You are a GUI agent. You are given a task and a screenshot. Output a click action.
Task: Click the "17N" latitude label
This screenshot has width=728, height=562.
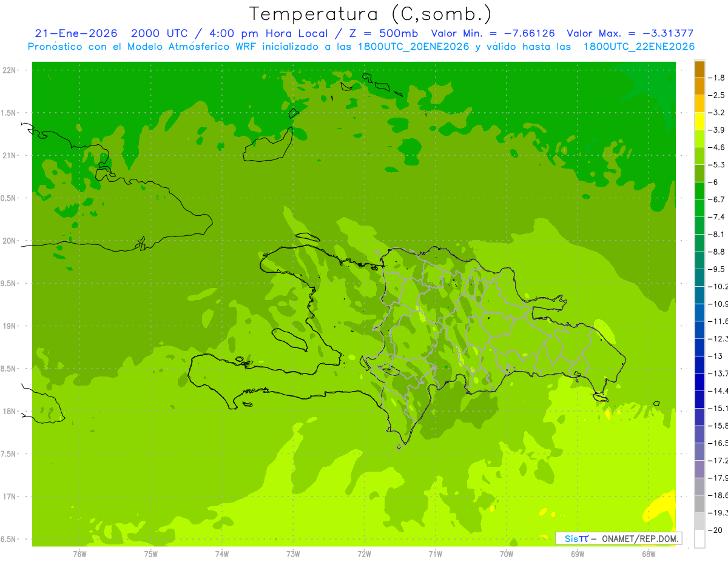coord(10,497)
